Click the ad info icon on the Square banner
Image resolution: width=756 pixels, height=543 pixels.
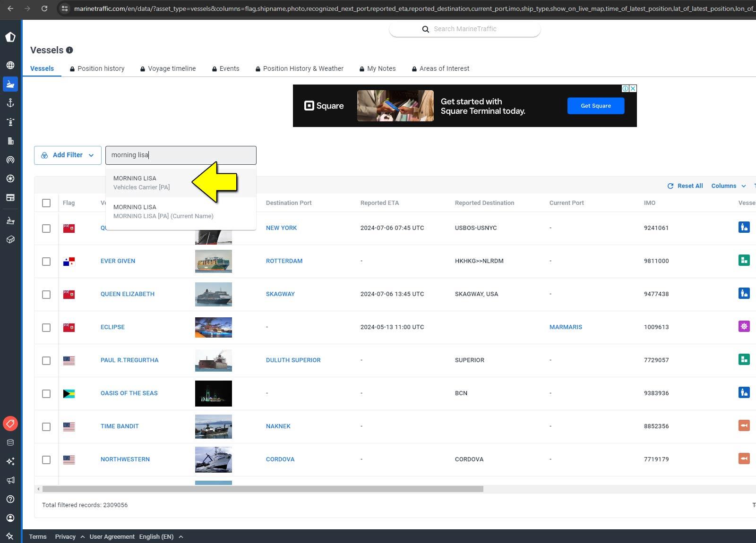point(625,88)
